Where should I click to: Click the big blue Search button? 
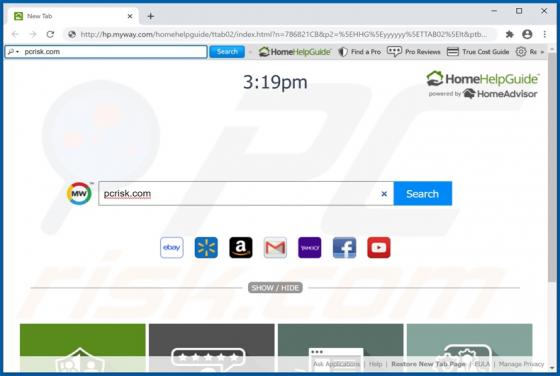pos(422,194)
